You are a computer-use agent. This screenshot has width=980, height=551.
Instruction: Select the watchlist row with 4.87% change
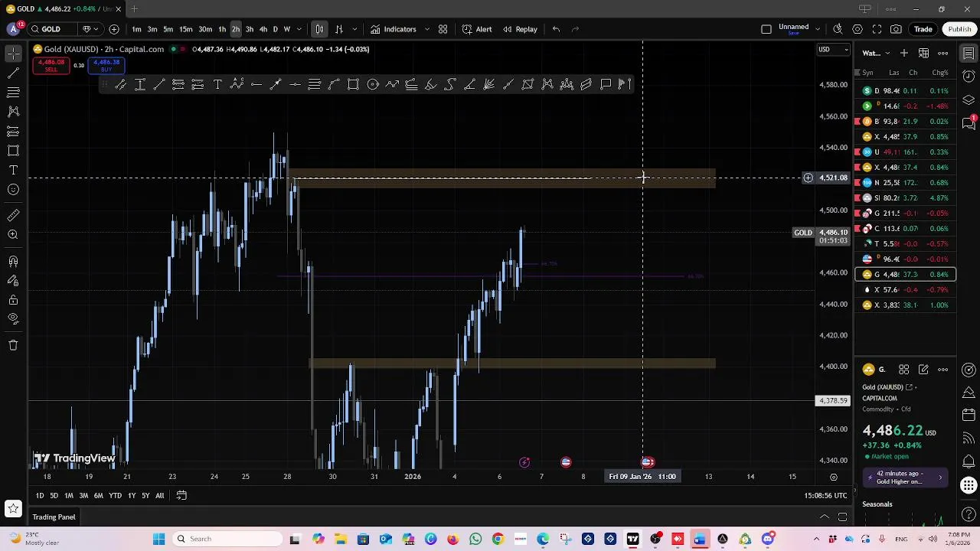[905, 197]
